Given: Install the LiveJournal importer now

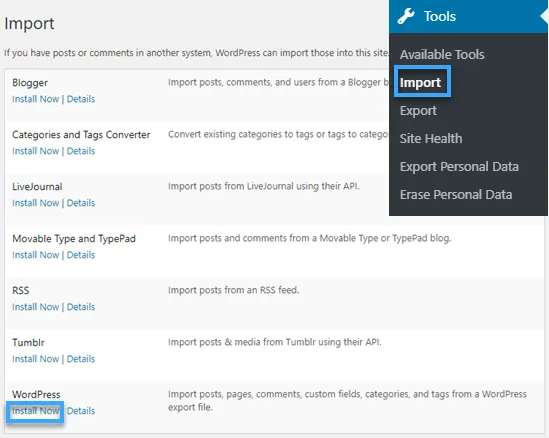Looking at the screenshot, I should coord(36,203).
